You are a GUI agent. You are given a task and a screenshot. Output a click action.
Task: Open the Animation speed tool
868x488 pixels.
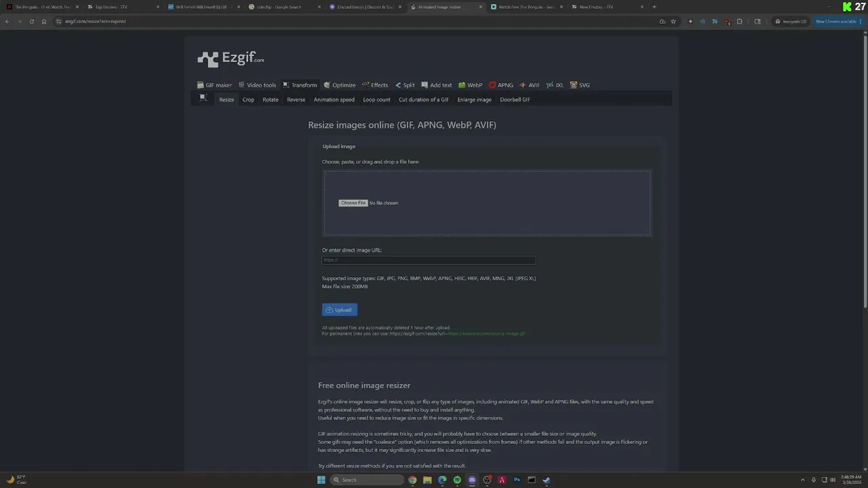click(334, 100)
